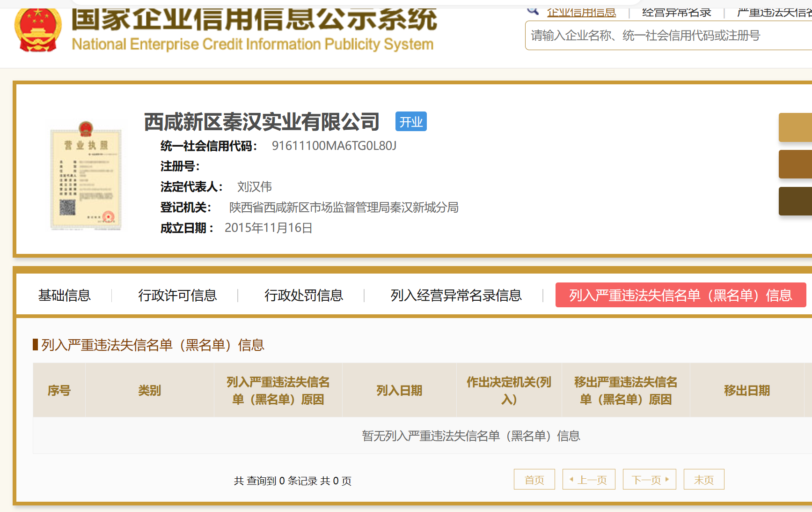Click the 登记机关 label
The height and width of the screenshot is (512, 812).
click(x=186, y=208)
